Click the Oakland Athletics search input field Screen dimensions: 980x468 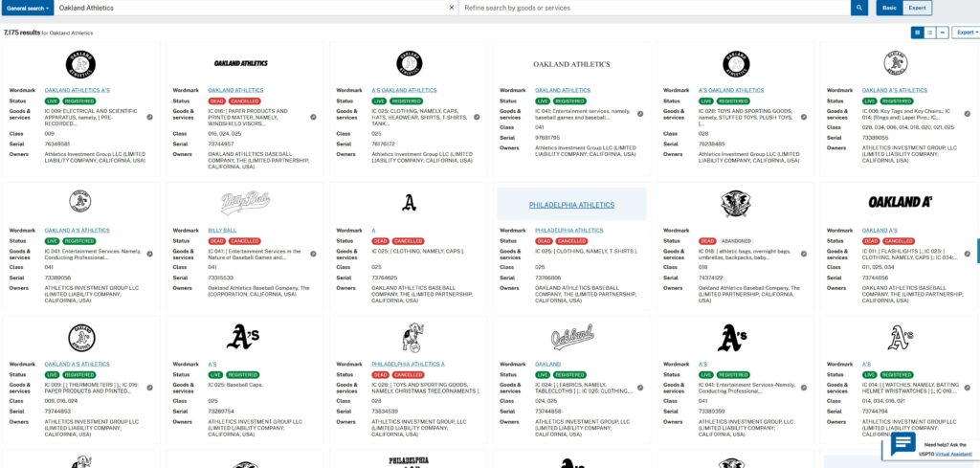tap(249, 8)
